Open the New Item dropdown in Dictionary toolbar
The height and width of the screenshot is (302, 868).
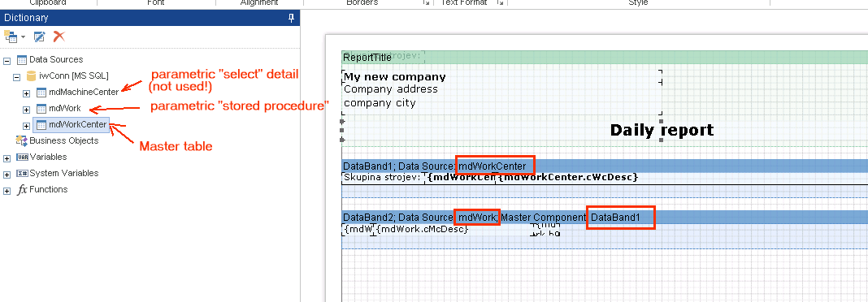15,37
